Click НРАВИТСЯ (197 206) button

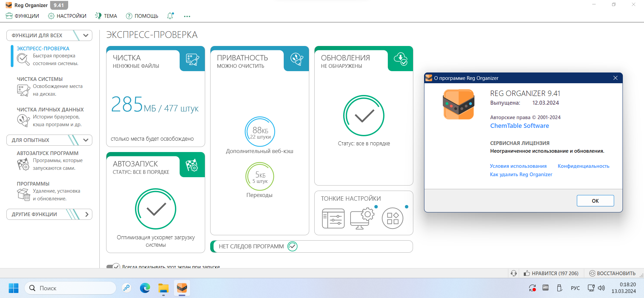point(551,273)
